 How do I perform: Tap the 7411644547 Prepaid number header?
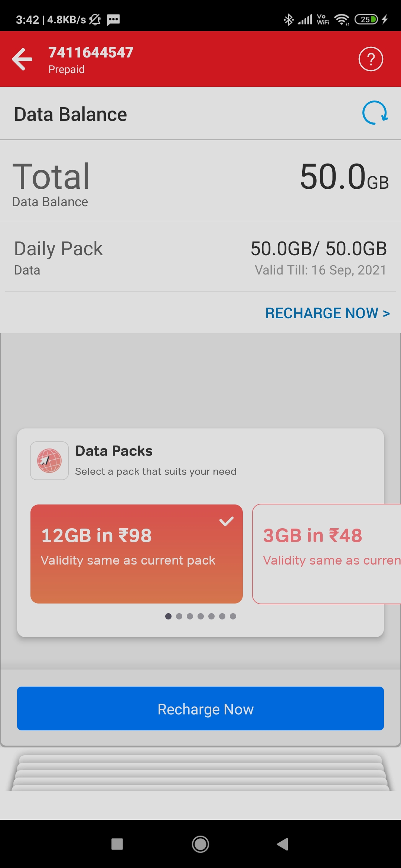pyautogui.click(x=91, y=59)
